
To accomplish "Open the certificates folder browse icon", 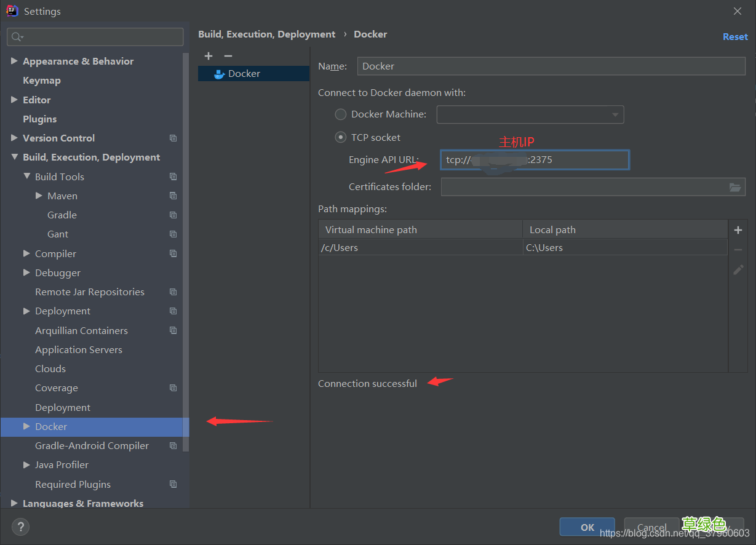I will [x=735, y=187].
